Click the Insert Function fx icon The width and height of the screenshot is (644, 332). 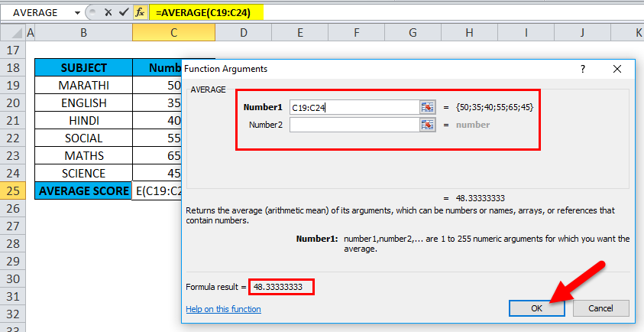pos(140,13)
